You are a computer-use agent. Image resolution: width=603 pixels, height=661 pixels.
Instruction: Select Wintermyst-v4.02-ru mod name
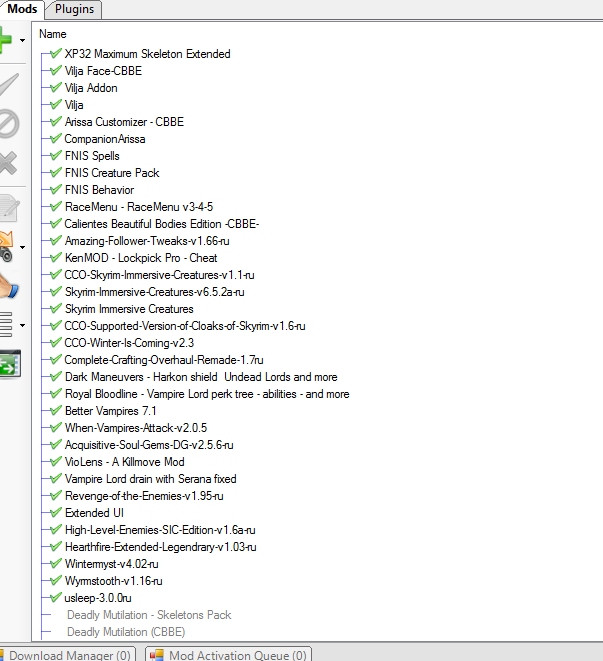pyautogui.click(x=112, y=564)
